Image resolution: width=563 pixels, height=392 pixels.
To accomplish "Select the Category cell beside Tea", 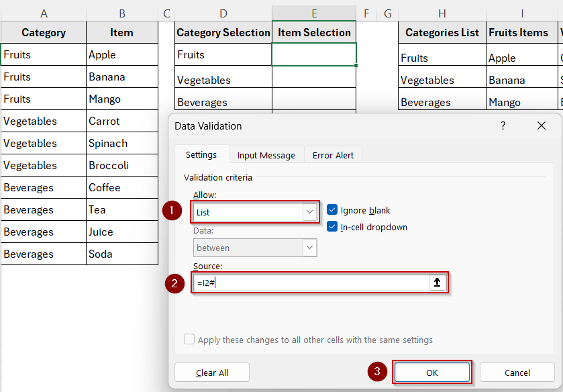I will 44,209.
